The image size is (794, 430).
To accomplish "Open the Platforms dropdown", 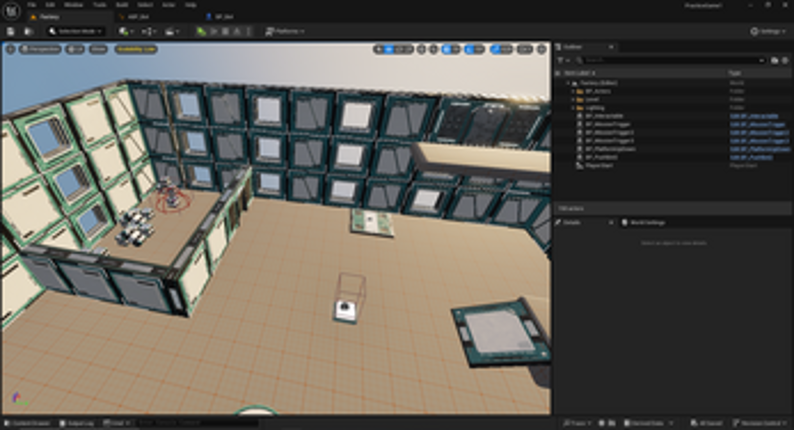I will tap(288, 31).
